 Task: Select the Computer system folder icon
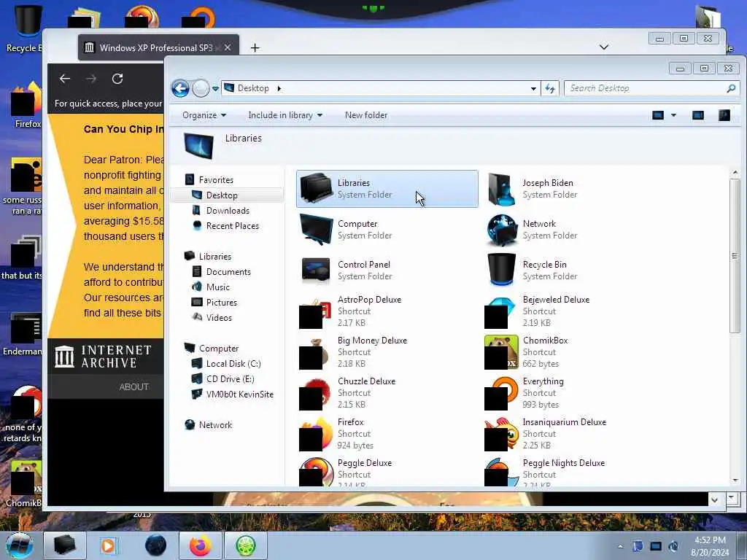[317, 230]
